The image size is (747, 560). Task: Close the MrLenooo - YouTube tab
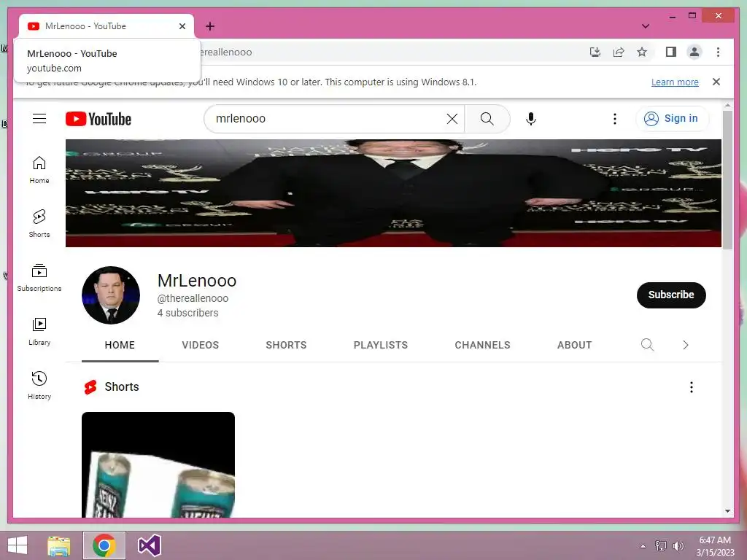(182, 26)
